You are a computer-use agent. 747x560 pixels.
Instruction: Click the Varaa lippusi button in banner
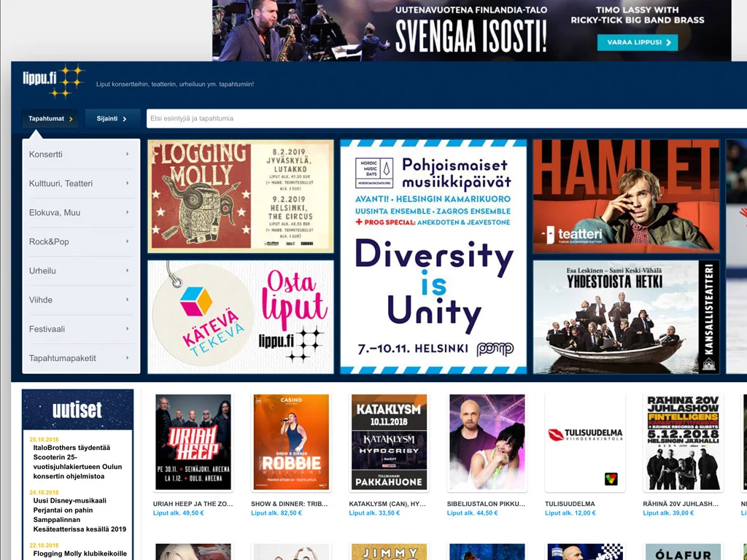[638, 42]
